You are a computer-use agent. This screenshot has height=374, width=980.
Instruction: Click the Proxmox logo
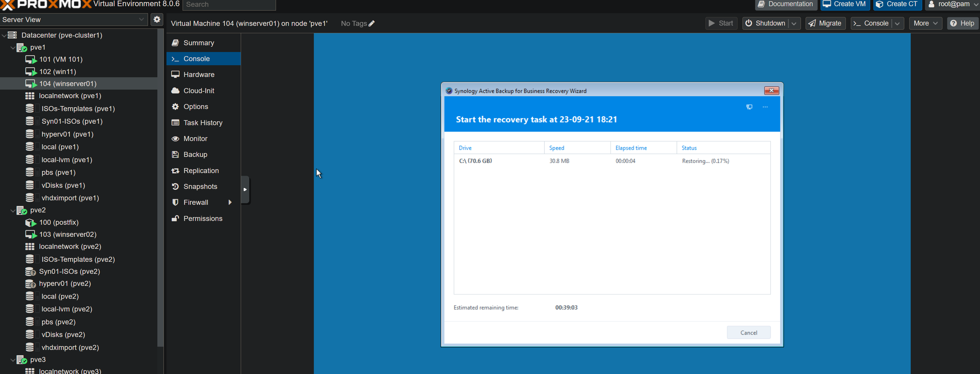[46, 5]
